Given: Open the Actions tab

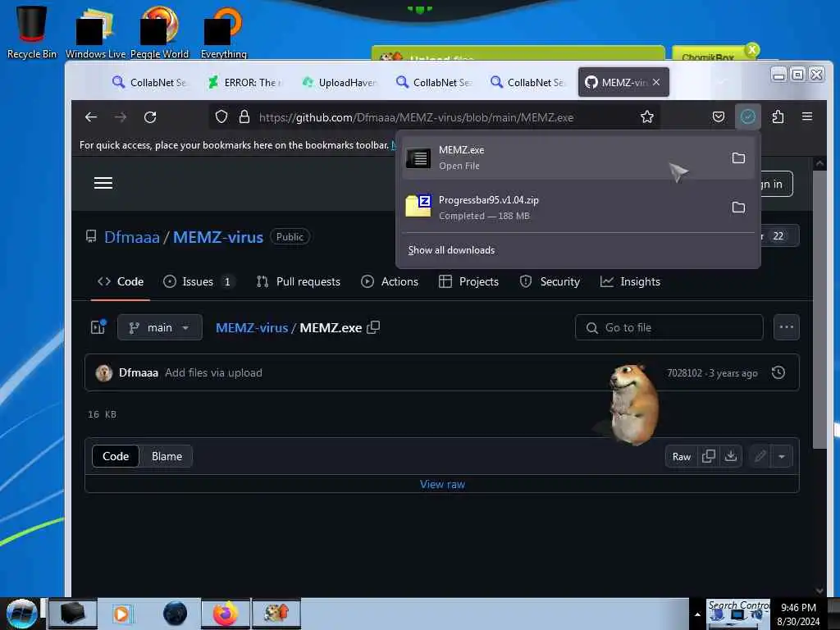Looking at the screenshot, I should [x=390, y=282].
